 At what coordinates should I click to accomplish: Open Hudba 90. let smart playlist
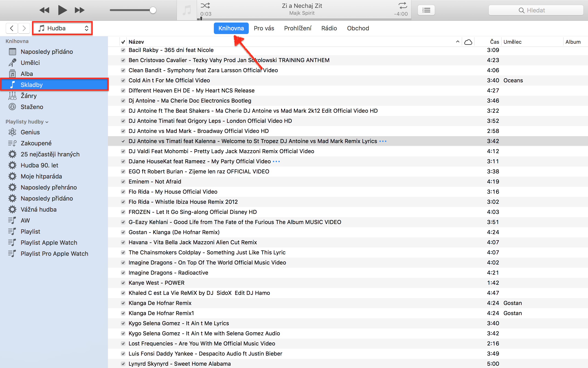point(54,165)
